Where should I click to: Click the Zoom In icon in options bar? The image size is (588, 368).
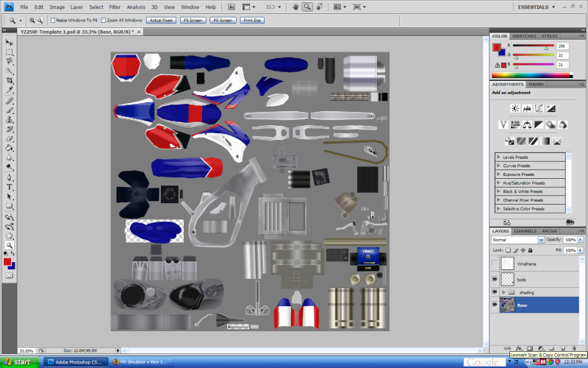point(32,21)
